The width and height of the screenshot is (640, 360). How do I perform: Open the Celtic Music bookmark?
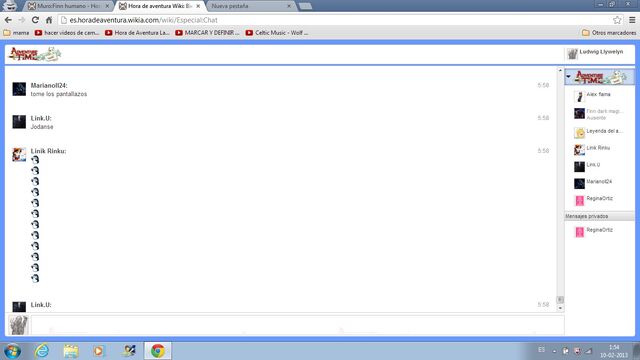pos(277,33)
